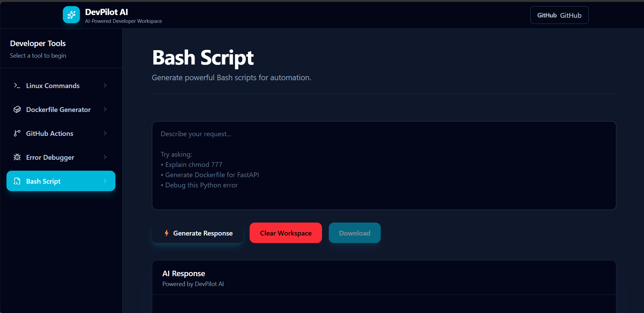644x313 pixels.
Task: Click the Download button
Action: click(x=355, y=233)
